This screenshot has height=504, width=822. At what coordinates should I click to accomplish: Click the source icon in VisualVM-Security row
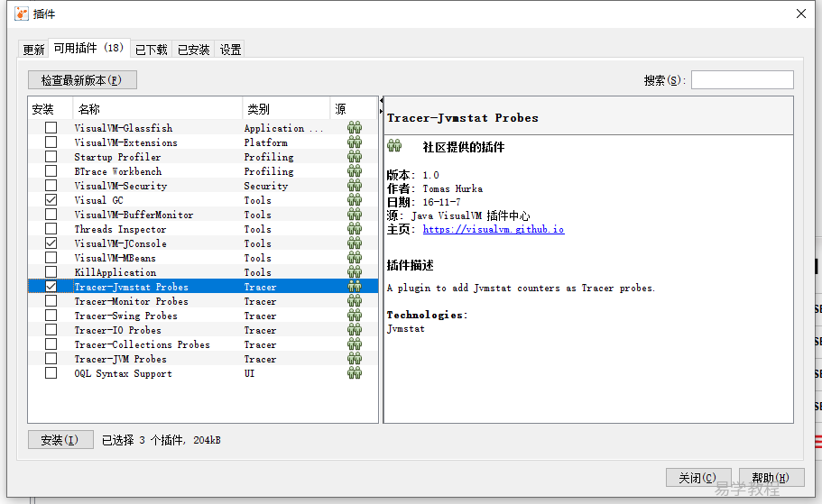pyautogui.click(x=355, y=186)
